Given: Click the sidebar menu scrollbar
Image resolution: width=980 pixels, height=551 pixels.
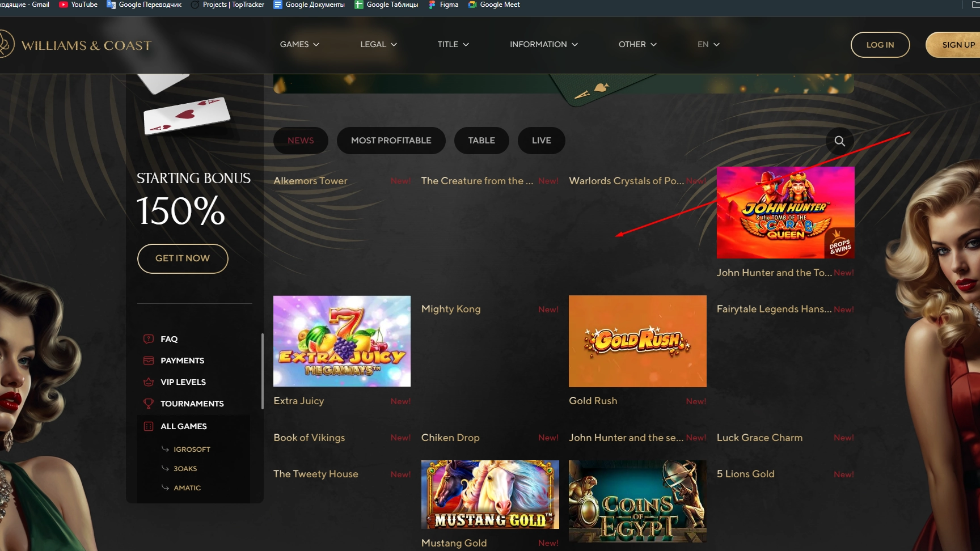Looking at the screenshot, I should pos(262,371).
